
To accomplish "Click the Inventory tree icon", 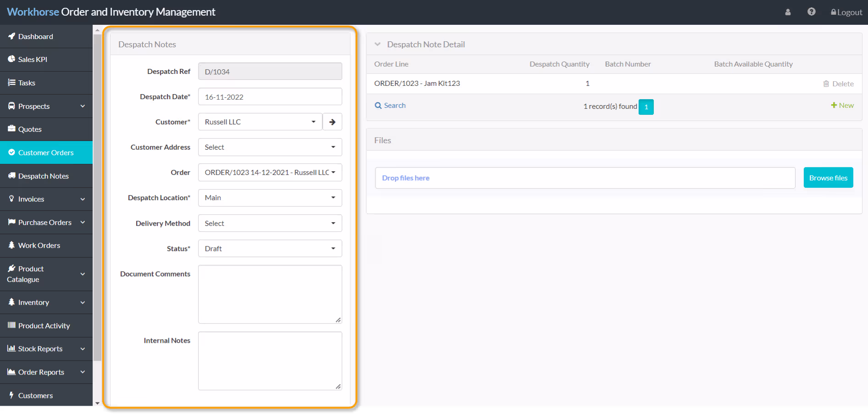I will tap(11, 302).
